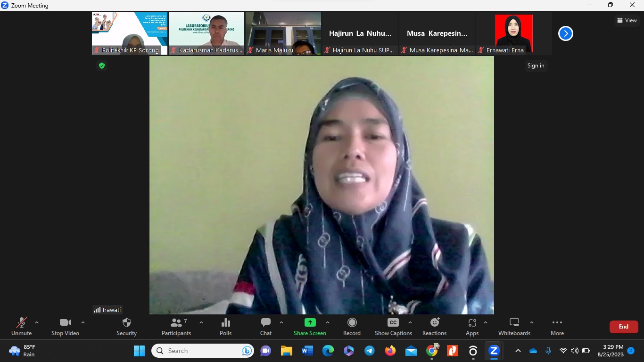
Task: Open the More options menu
Action: 557,327
